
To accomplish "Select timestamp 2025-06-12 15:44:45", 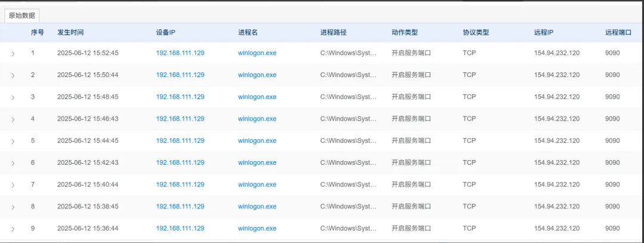I will pos(88,141).
